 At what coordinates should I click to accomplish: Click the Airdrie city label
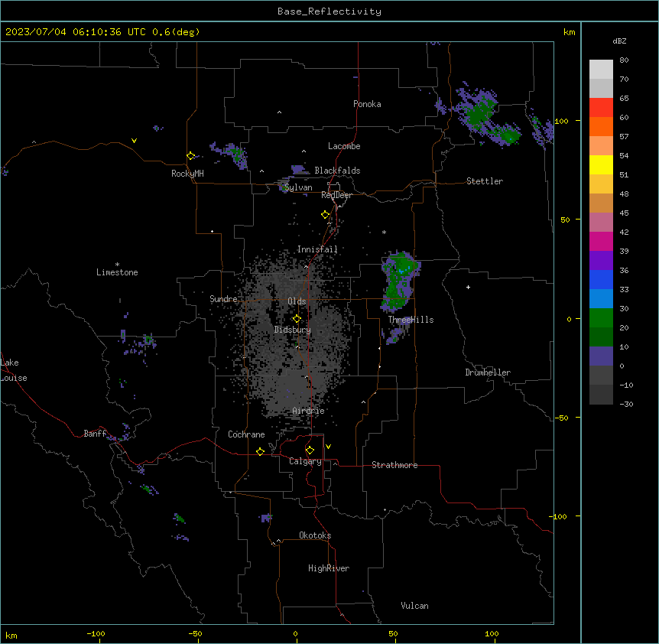[x=308, y=411]
